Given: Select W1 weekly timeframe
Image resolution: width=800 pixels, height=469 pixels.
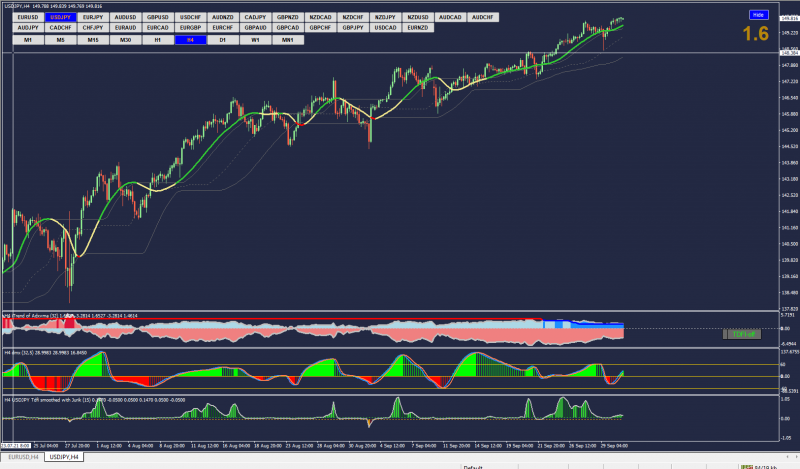Looking at the screenshot, I should point(255,40).
